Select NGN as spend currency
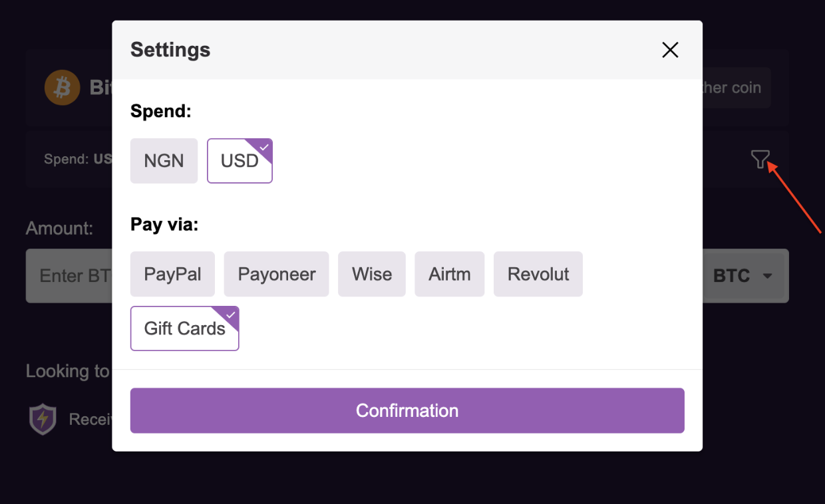 pyautogui.click(x=164, y=160)
